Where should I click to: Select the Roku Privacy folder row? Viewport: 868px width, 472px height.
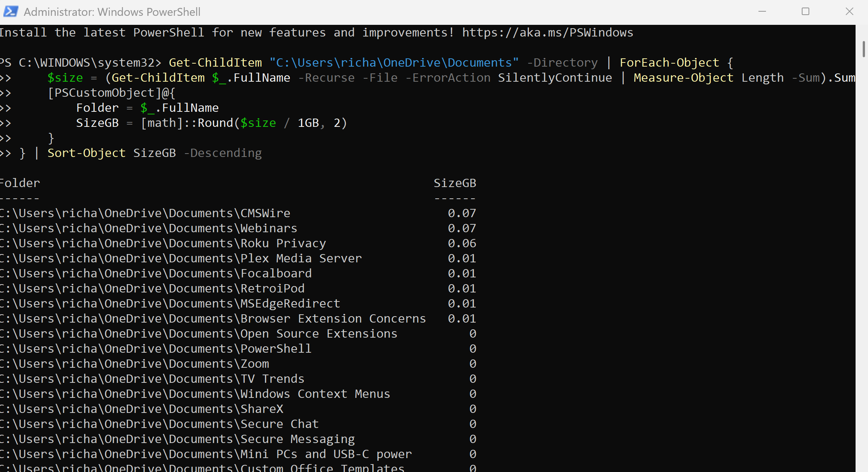(x=238, y=244)
